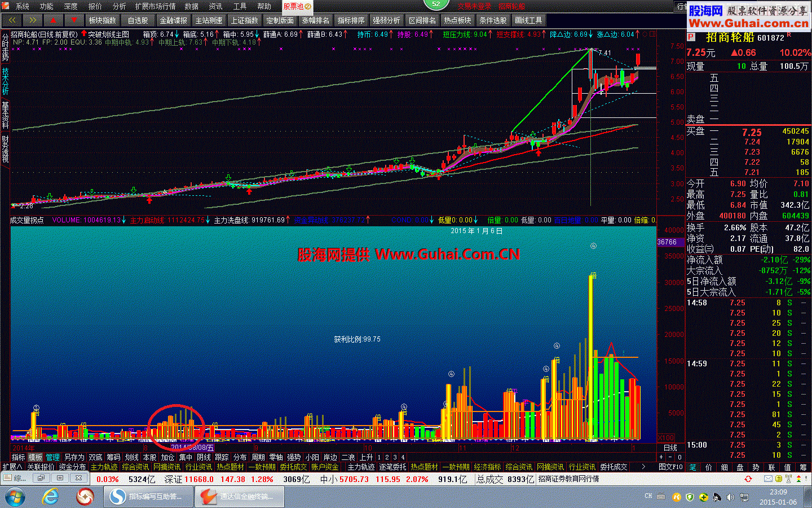Image resolution: width=812 pixels, height=508 pixels.
Task: Click the 另存为 template option
Action: pos(74,457)
